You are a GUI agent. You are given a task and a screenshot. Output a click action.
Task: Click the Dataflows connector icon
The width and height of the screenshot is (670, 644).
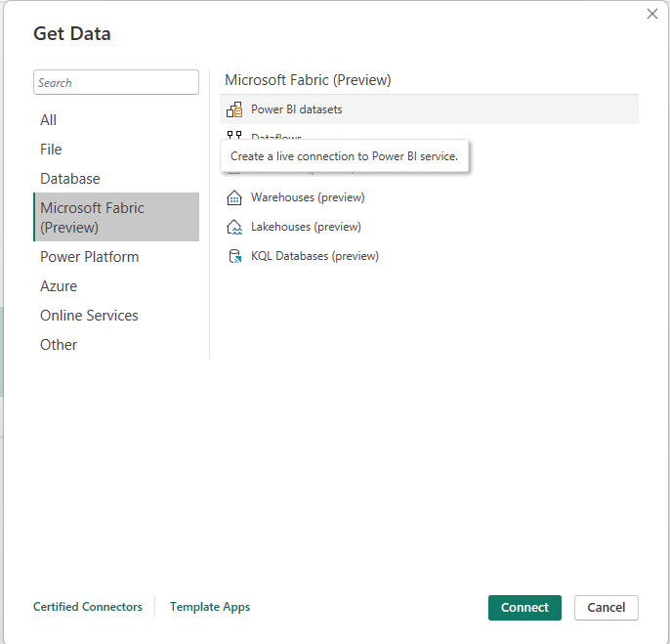click(x=234, y=137)
